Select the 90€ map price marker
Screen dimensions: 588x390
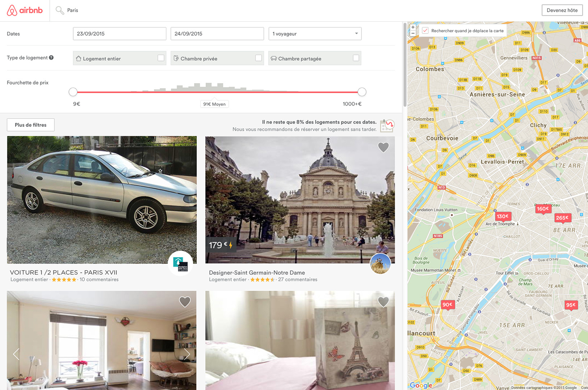[x=447, y=305]
